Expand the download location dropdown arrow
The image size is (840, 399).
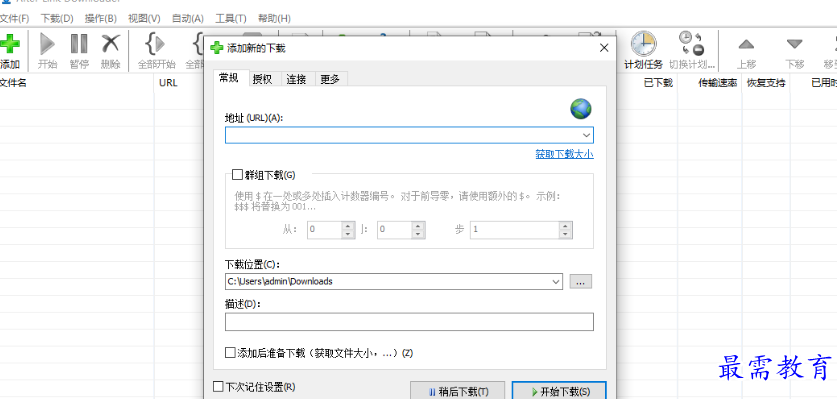(556, 281)
